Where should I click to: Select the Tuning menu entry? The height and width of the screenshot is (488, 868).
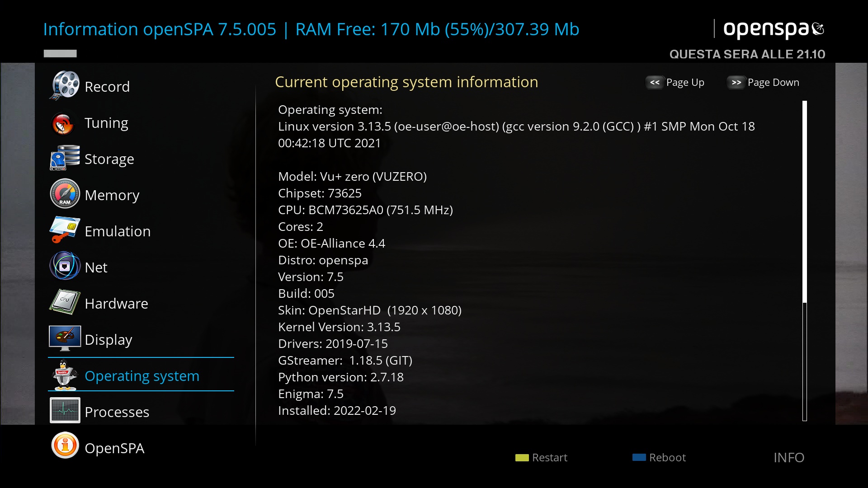(141, 122)
